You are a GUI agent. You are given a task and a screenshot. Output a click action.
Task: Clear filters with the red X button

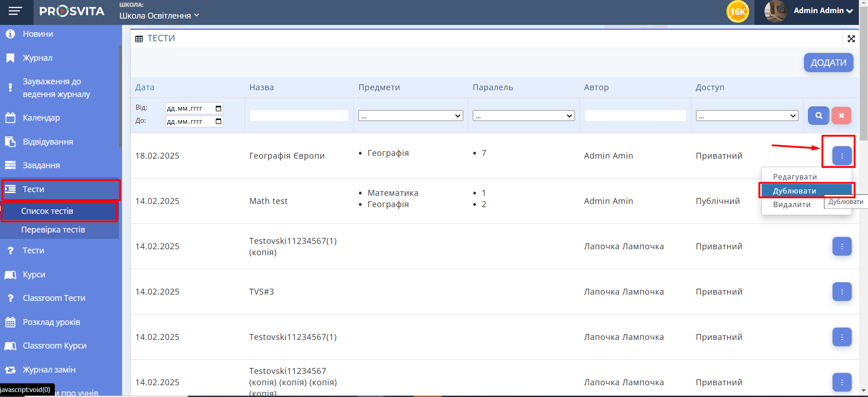pos(841,116)
